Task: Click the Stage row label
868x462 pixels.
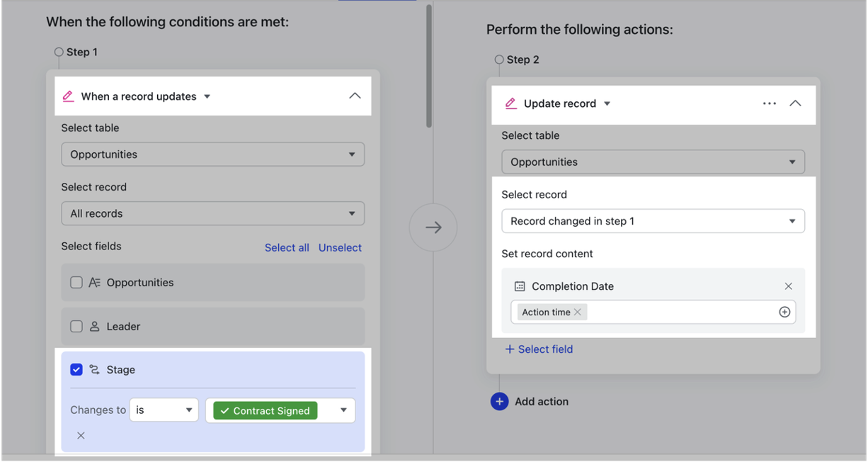Action: click(120, 370)
